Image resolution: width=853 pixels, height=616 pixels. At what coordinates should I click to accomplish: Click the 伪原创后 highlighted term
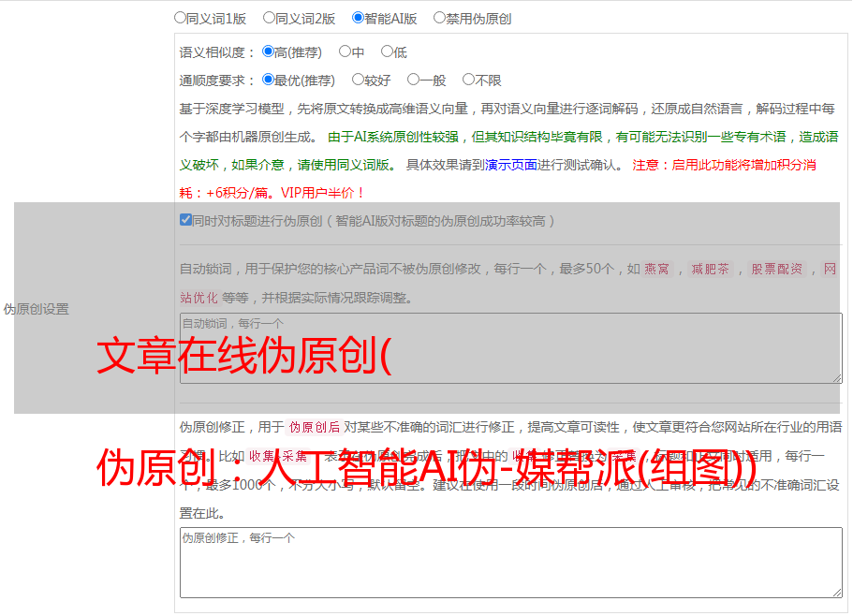click(x=315, y=427)
